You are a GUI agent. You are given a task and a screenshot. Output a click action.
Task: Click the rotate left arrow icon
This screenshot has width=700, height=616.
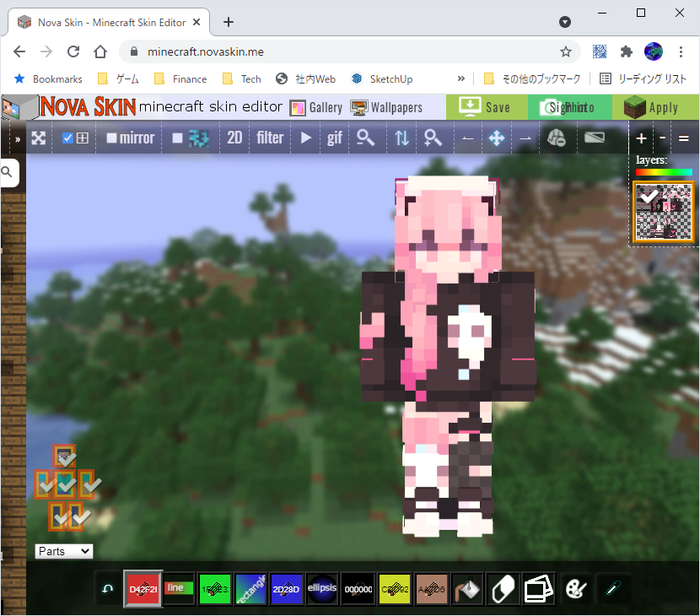(x=467, y=138)
